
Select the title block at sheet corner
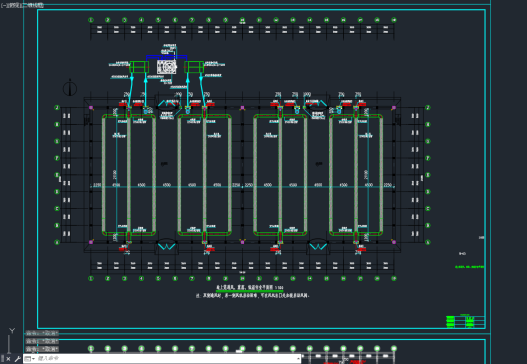[465, 321]
